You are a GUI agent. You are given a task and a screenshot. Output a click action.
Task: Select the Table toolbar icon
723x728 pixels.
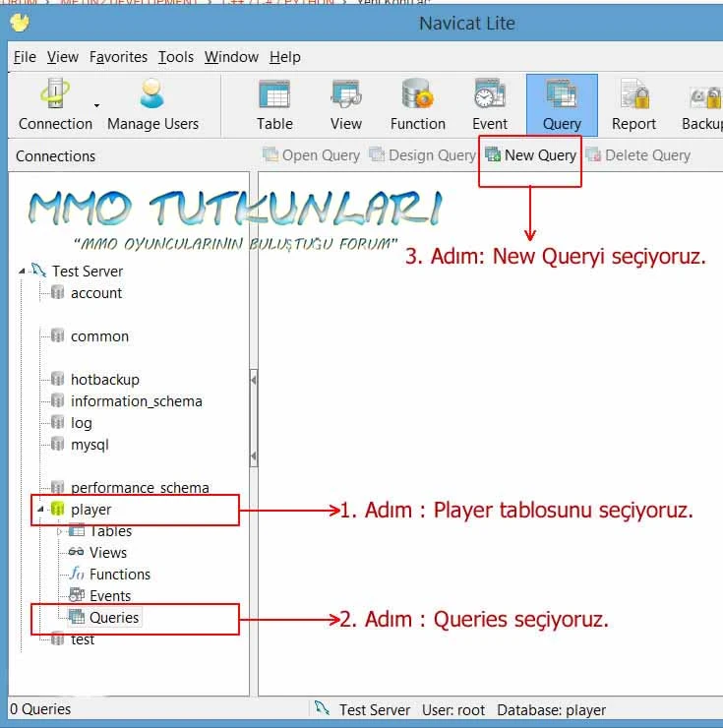point(274,104)
